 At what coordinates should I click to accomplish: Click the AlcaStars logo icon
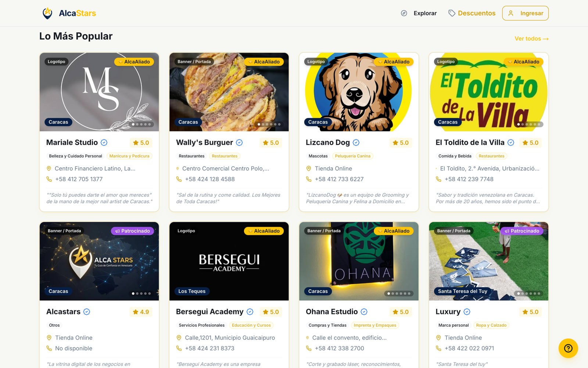[47, 13]
